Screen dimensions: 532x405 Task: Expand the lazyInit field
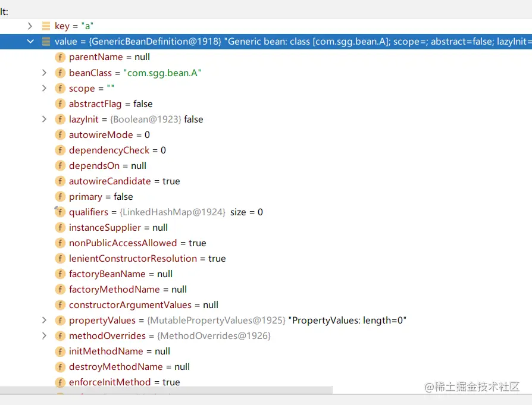coord(44,119)
